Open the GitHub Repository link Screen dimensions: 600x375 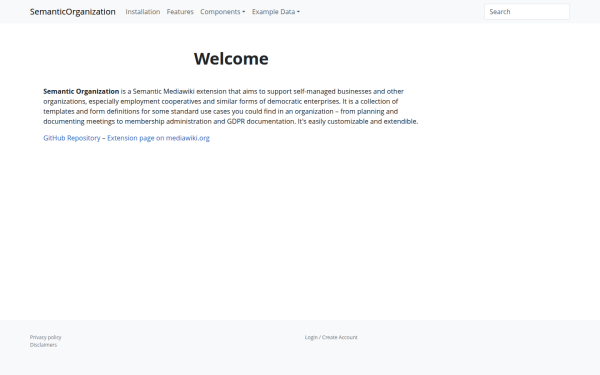72,138
